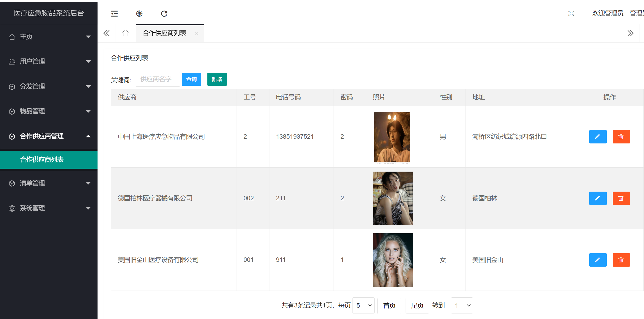Click the refresh icon in top toolbar
The width and height of the screenshot is (644, 319).
(164, 13)
